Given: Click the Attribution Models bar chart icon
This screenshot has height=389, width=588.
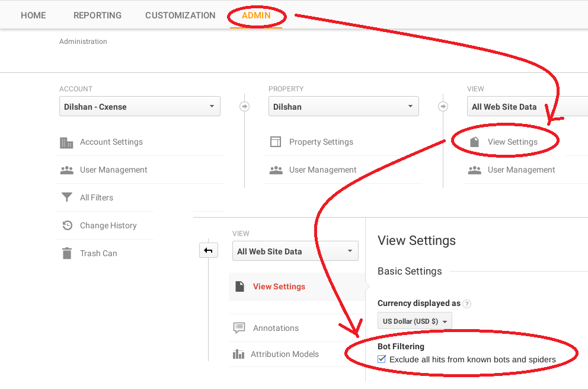Looking at the screenshot, I should 238,354.
